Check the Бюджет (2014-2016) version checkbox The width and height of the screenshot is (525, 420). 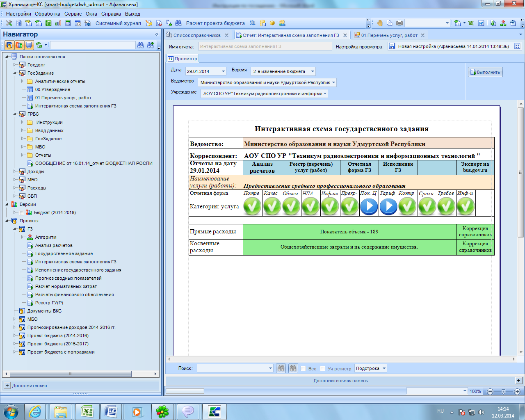pos(22,212)
